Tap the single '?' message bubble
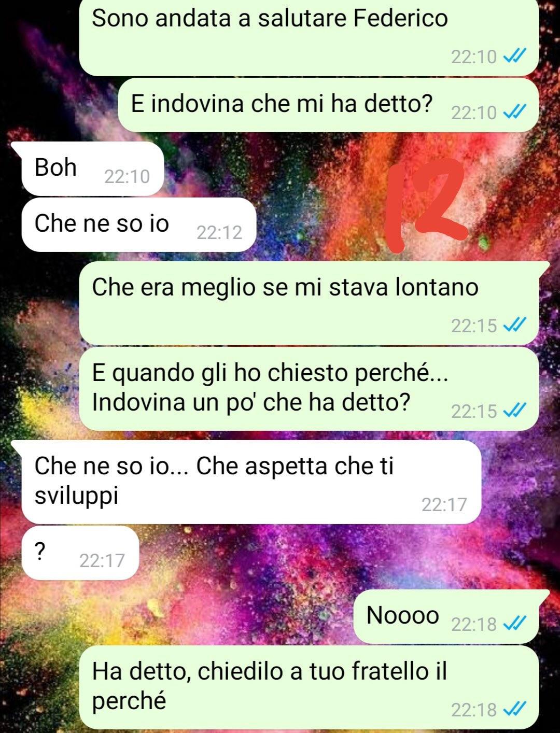 pos(80,553)
